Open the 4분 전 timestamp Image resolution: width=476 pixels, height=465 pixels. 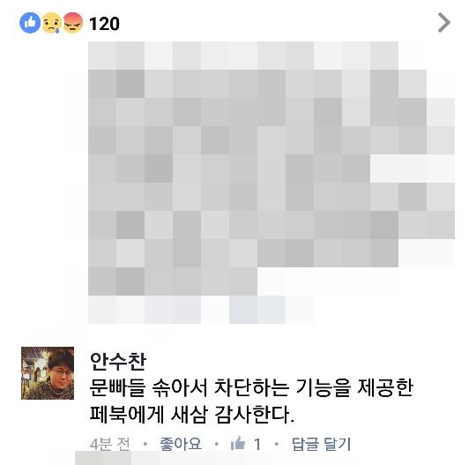(x=110, y=444)
